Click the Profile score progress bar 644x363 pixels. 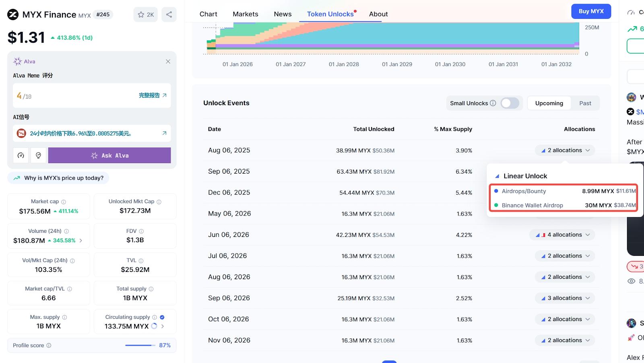[140, 345]
